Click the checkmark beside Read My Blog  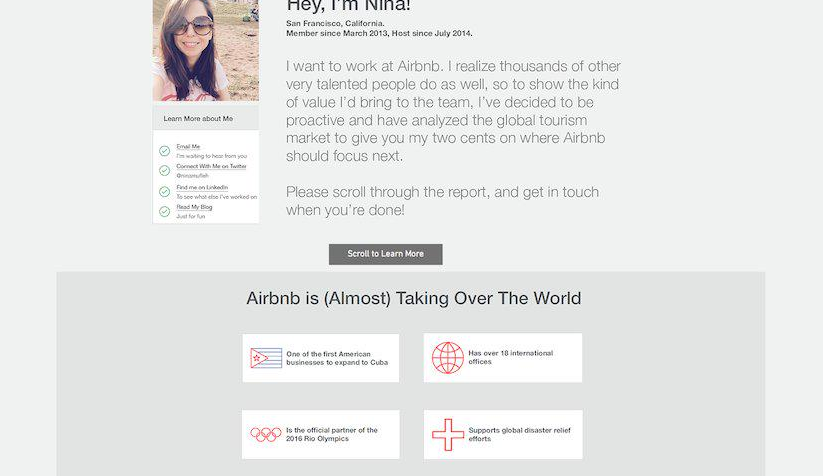[164, 211]
